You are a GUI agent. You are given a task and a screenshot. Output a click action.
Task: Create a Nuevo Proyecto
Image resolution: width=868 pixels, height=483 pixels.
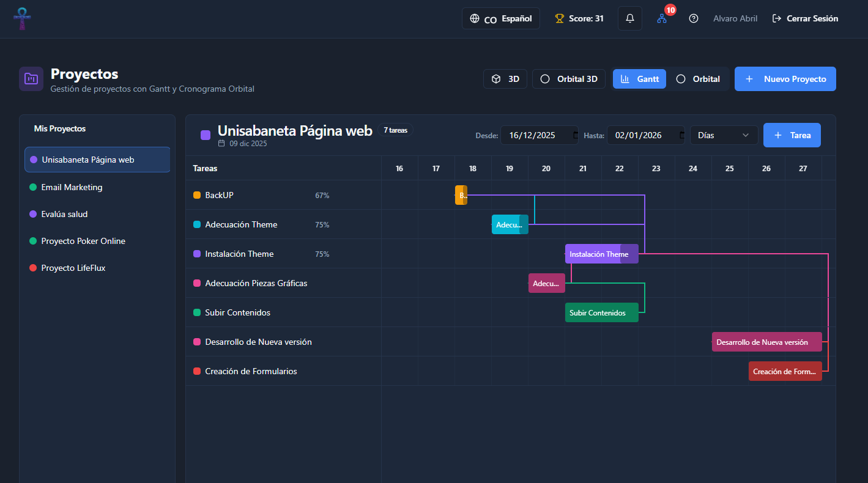click(x=785, y=79)
